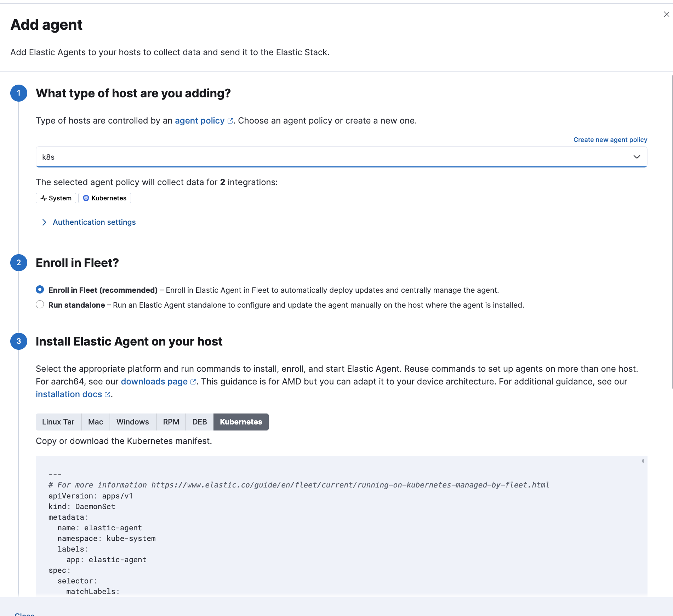Select the Enroll in Fleet radio button

(x=40, y=290)
